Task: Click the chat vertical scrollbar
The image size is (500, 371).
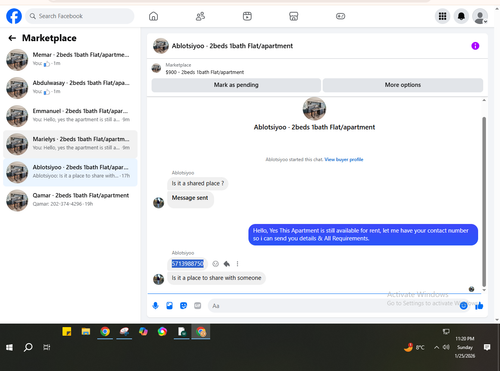Action: [x=484, y=202]
